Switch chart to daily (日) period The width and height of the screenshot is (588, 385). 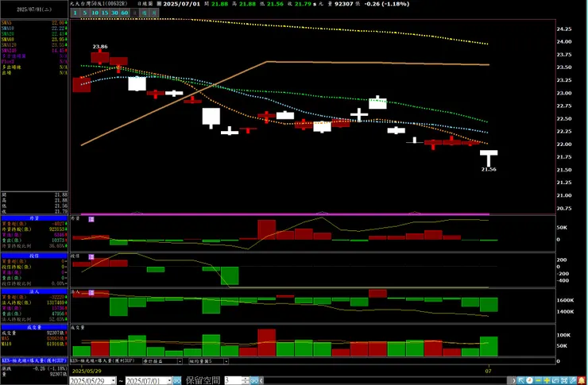[134, 13]
